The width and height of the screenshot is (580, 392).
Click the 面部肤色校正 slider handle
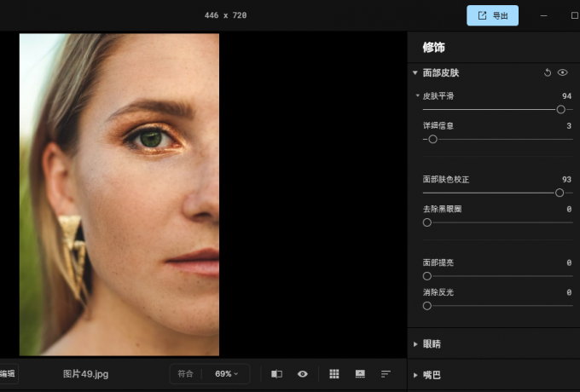tap(560, 193)
